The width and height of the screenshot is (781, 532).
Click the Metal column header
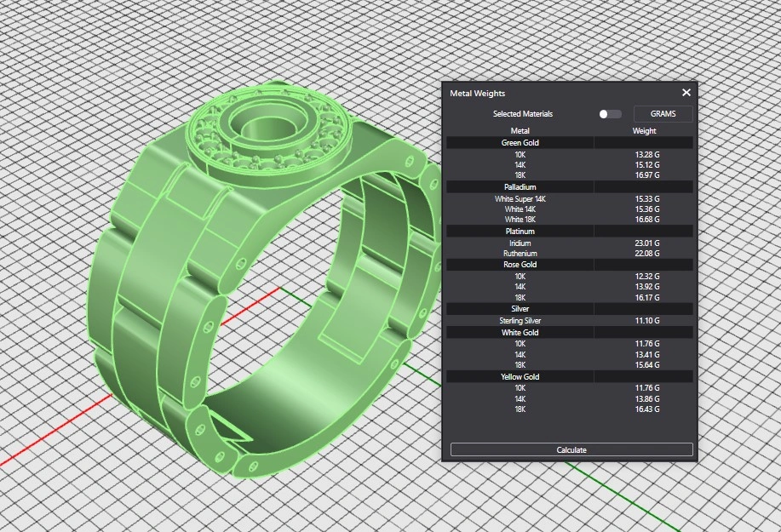(520, 131)
